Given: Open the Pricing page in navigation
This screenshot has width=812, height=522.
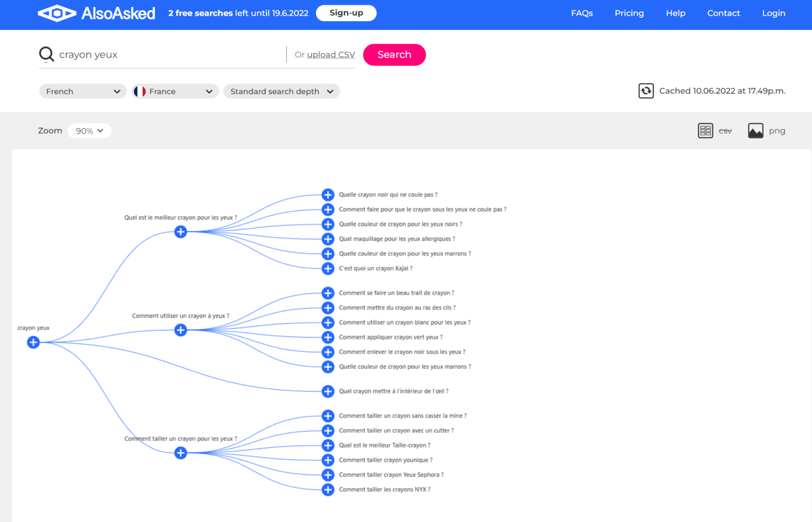Looking at the screenshot, I should [629, 13].
